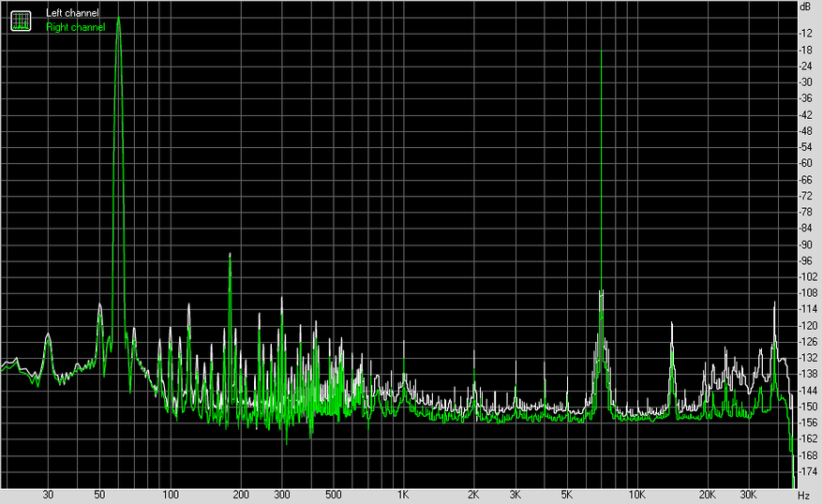Click the 1K frequency label
The width and height of the screenshot is (822, 504).
pos(403,495)
